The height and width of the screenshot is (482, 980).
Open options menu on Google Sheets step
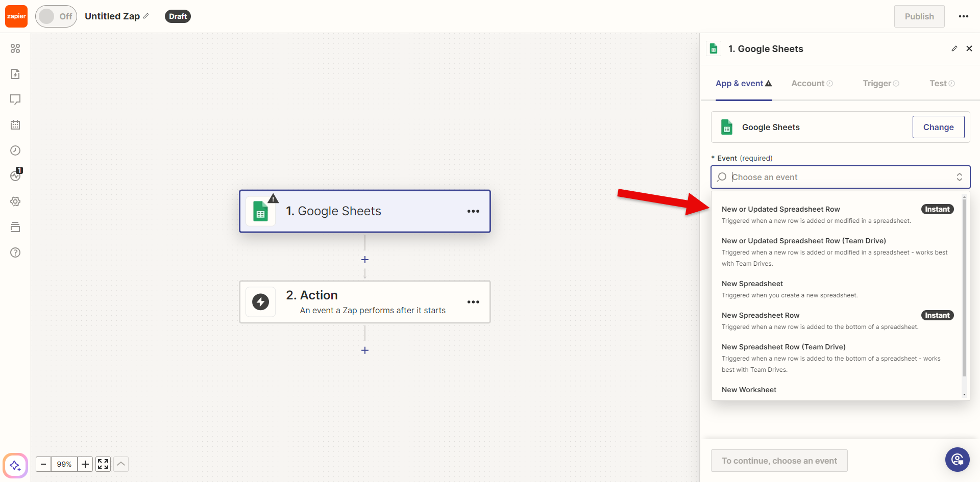(x=473, y=211)
